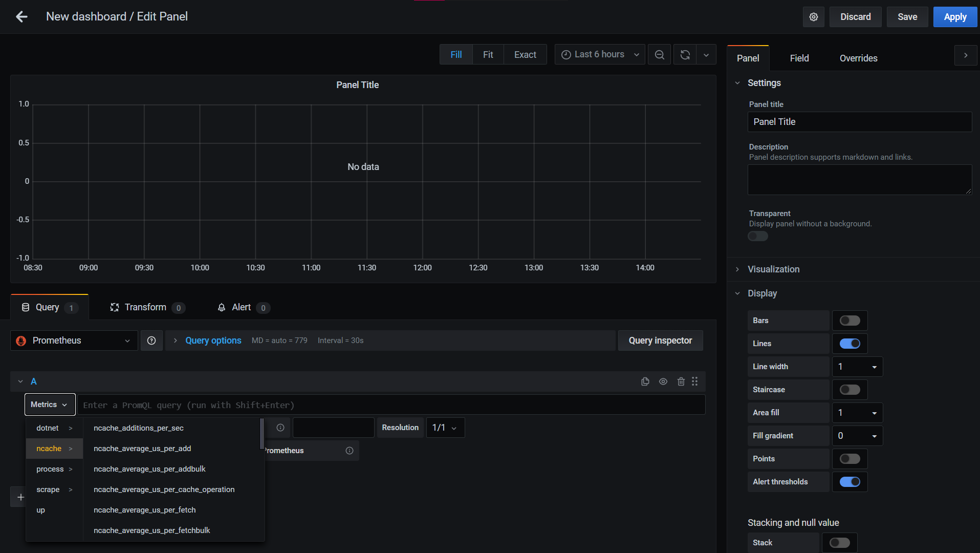Click the Apply button
The height and width of the screenshot is (553, 980).
tap(955, 17)
